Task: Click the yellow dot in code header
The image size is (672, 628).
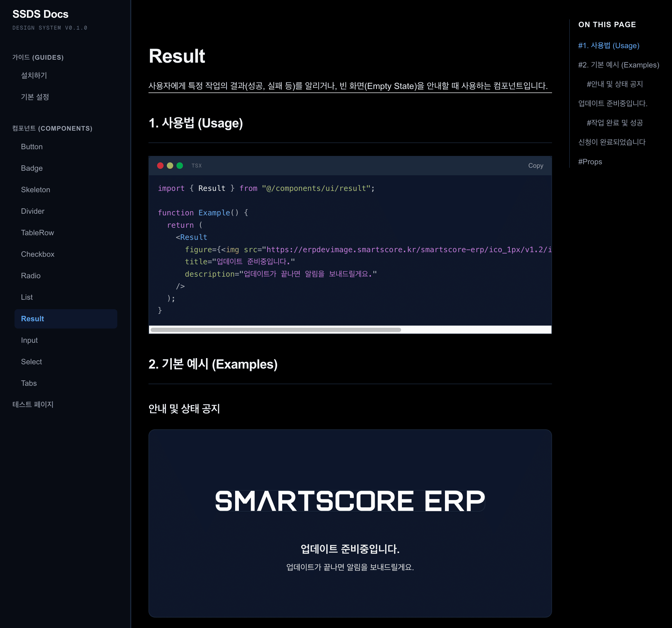Action: [170, 166]
